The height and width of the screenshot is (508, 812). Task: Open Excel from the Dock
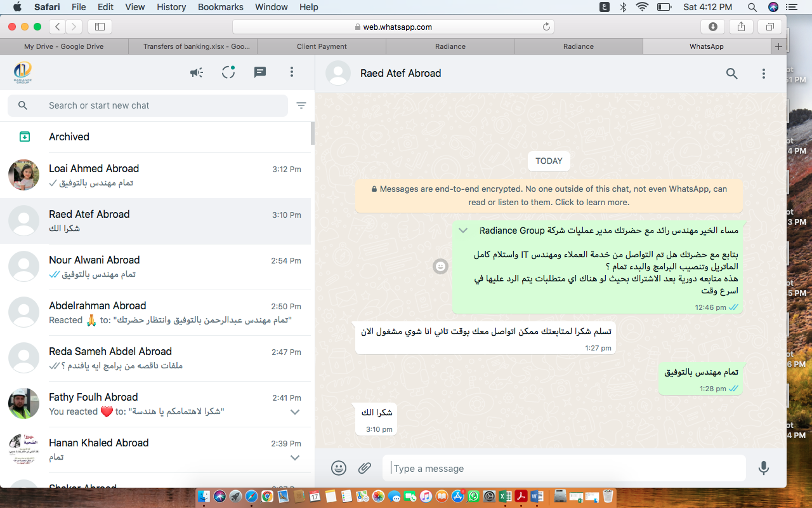(x=505, y=496)
